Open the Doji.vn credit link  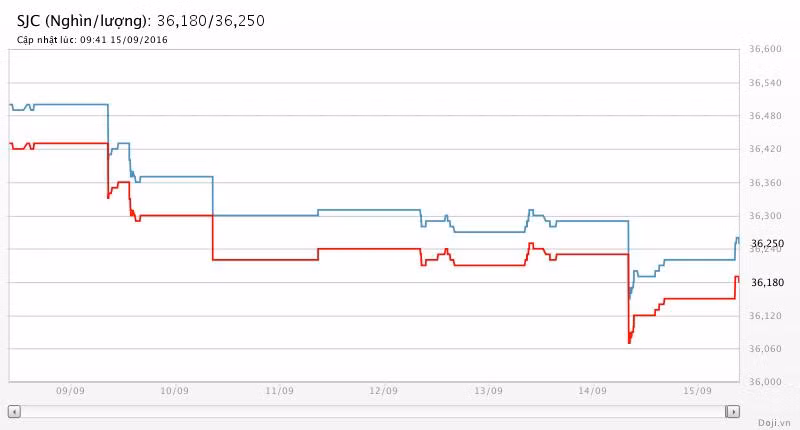click(773, 423)
